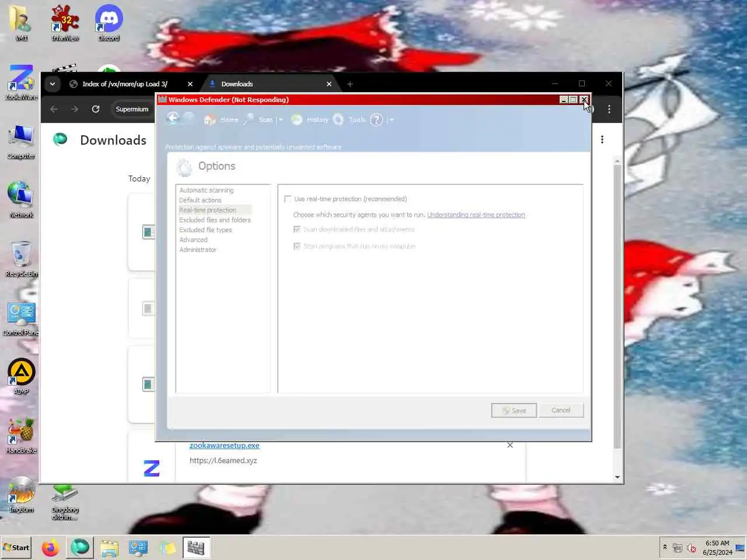Start a Scan from the Defender toolbar

(259, 120)
